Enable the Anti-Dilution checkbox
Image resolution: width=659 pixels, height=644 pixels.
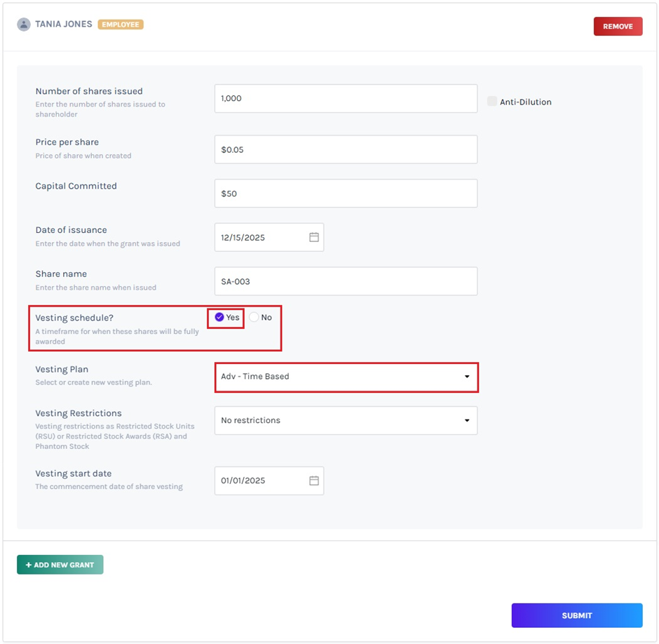point(492,102)
